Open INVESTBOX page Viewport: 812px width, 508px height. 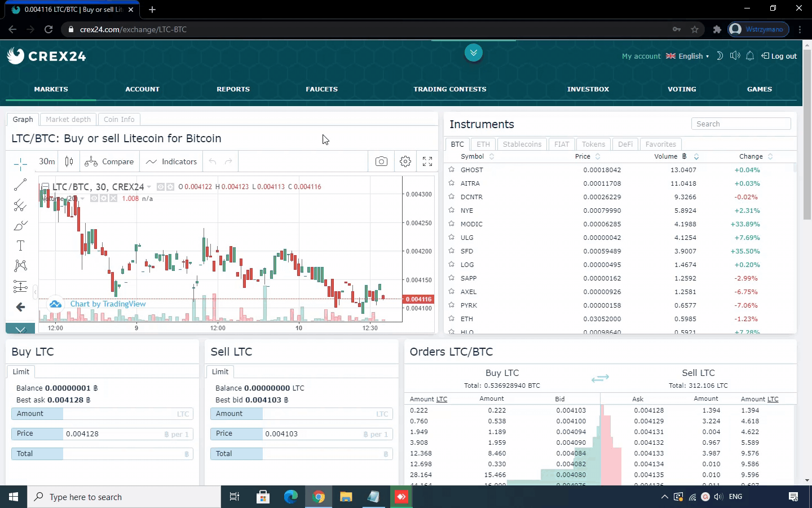pos(588,89)
